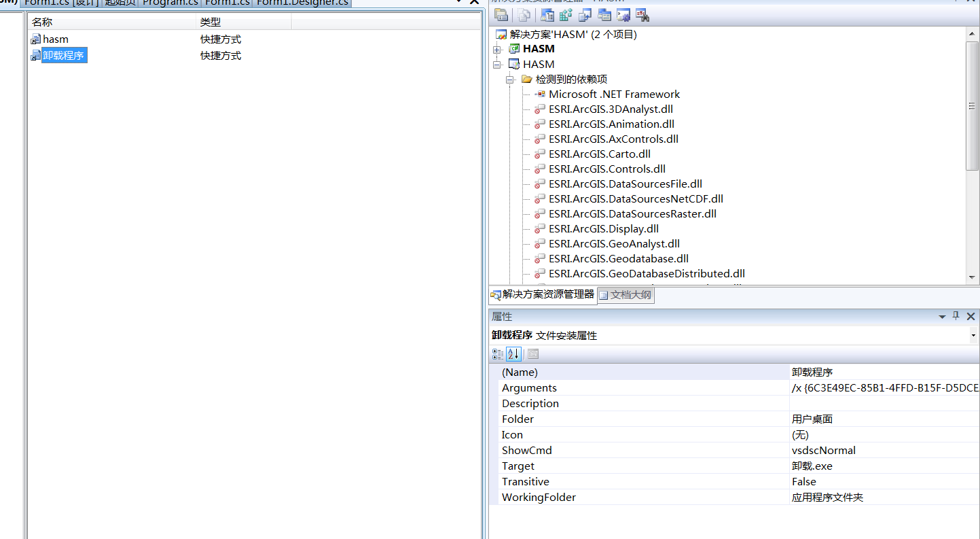Click the Arguments property value field
The image size is (980, 539).
coord(884,388)
